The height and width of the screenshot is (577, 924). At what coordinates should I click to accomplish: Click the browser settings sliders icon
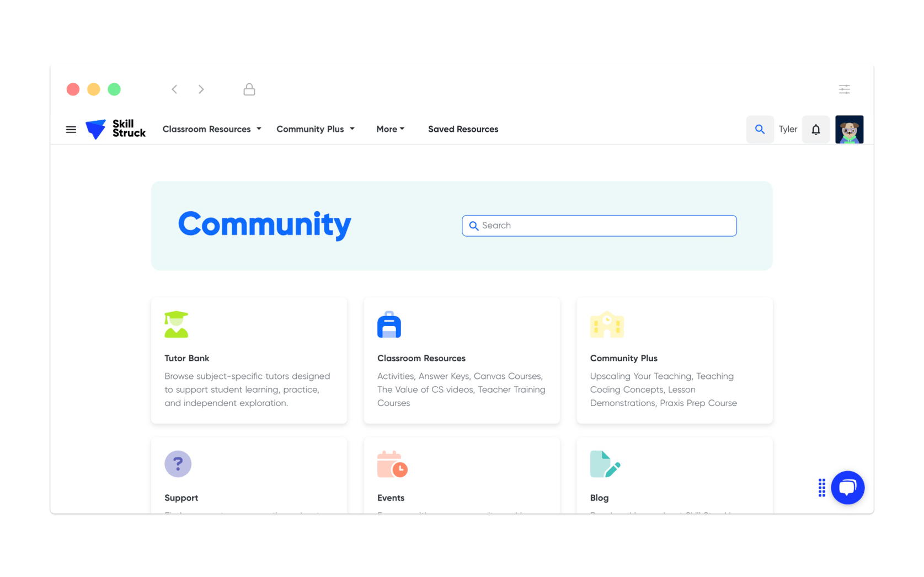tap(844, 89)
